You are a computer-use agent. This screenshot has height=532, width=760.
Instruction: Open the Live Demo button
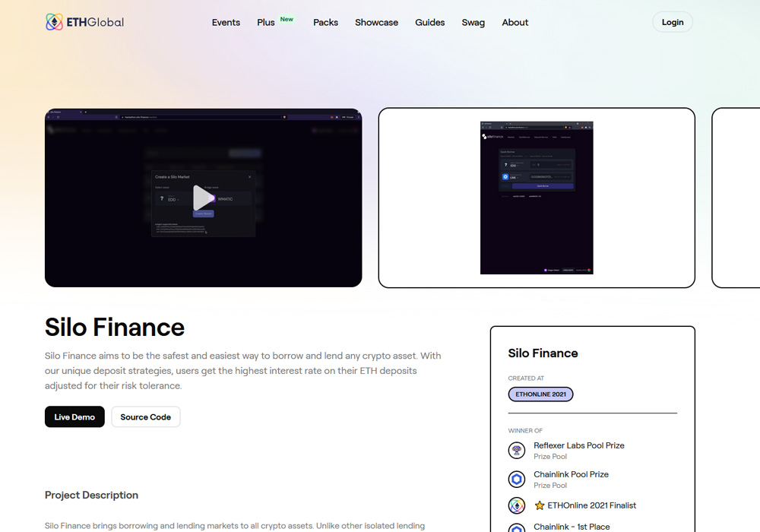(74, 416)
